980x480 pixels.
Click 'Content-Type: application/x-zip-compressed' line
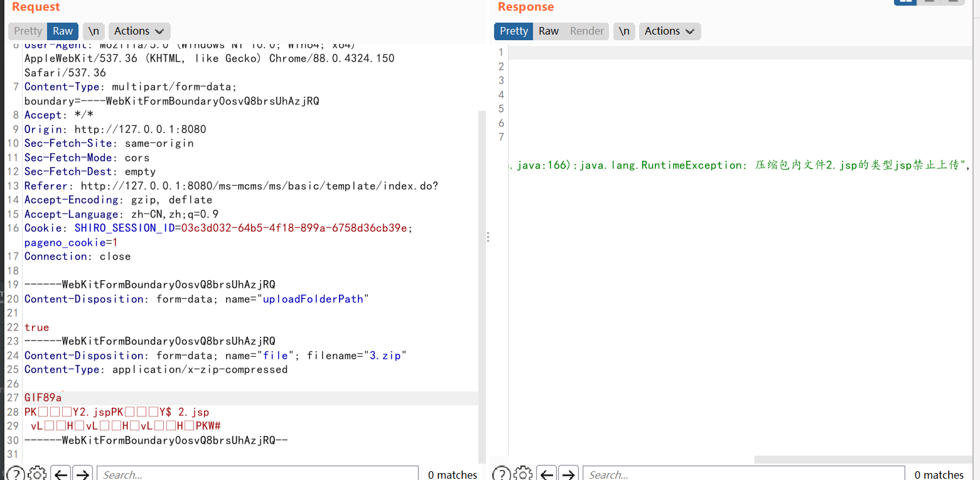pyautogui.click(x=156, y=369)
